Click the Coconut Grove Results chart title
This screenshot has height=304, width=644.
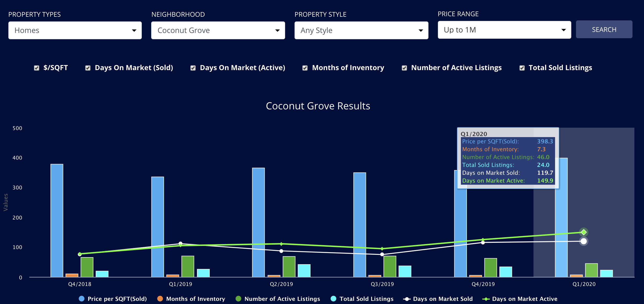tap(318, 106)
